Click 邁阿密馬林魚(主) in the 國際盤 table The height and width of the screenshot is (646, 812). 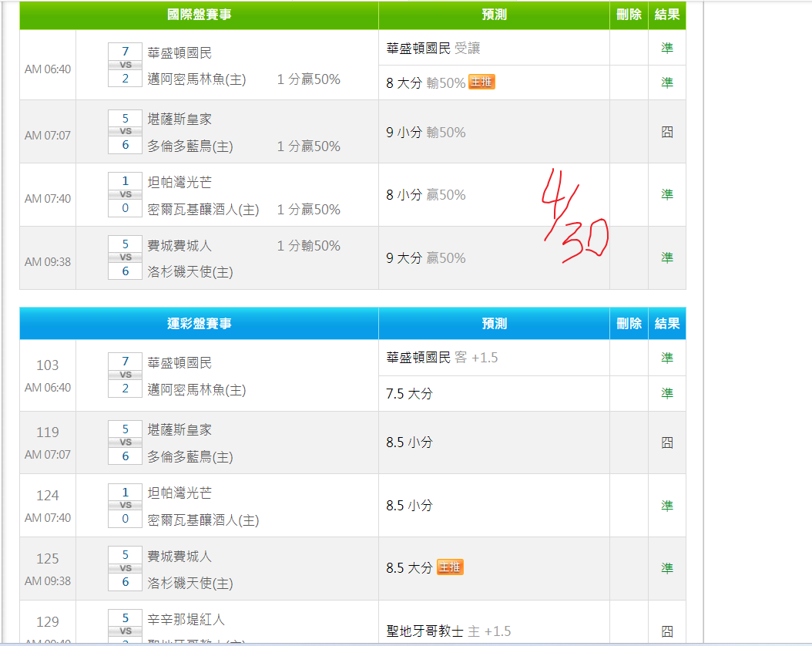(196, 79)
